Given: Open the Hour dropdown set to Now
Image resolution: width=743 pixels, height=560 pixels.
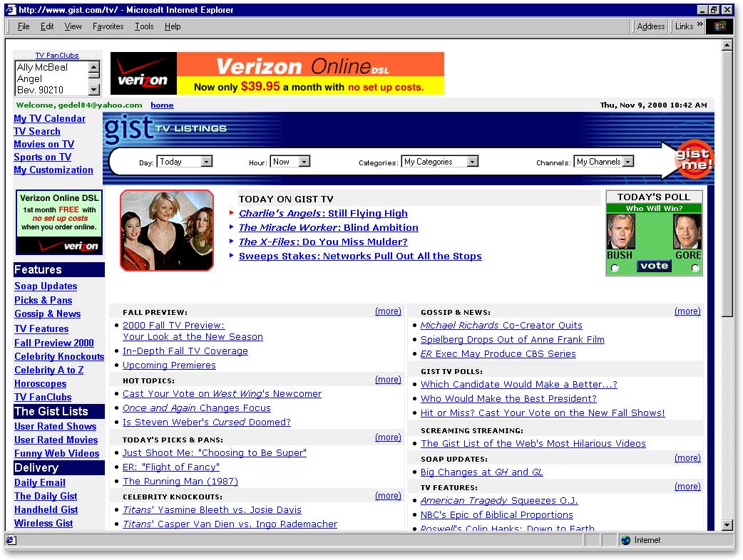Looking at the screenshot, I should point(290,162).
